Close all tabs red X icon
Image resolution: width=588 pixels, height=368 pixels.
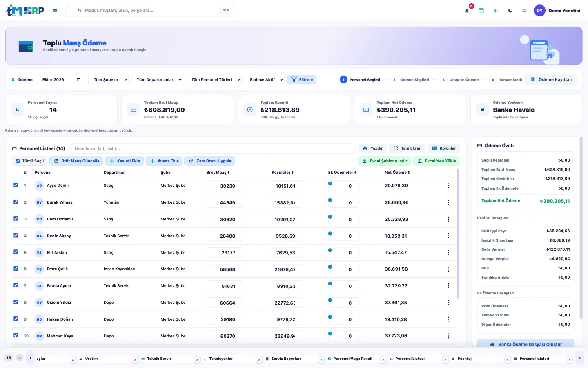point(20,358)
